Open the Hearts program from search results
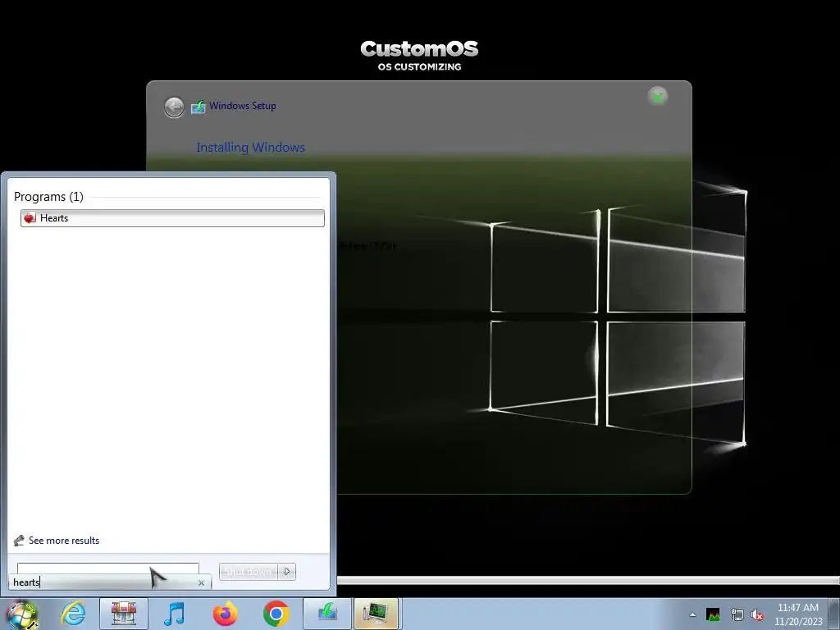This screenshot has width=840, height=630. point(172,218)
